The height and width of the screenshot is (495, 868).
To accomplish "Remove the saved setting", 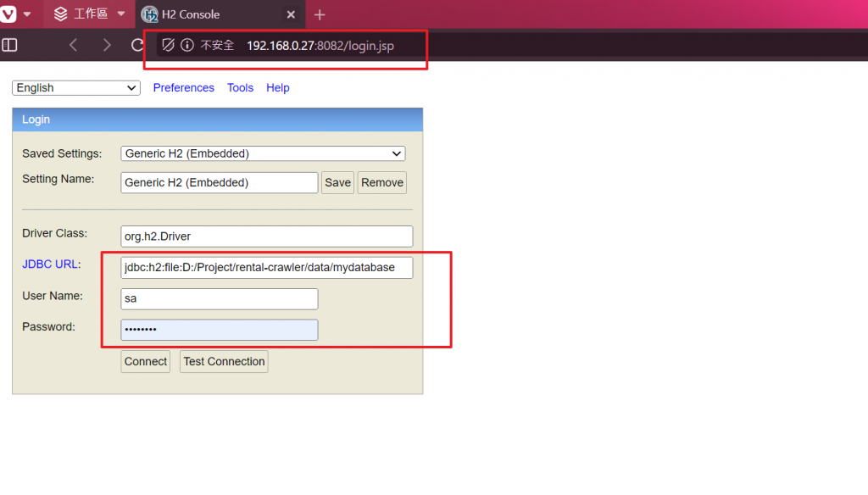I will pyautogui.click(x=382, y=183).
